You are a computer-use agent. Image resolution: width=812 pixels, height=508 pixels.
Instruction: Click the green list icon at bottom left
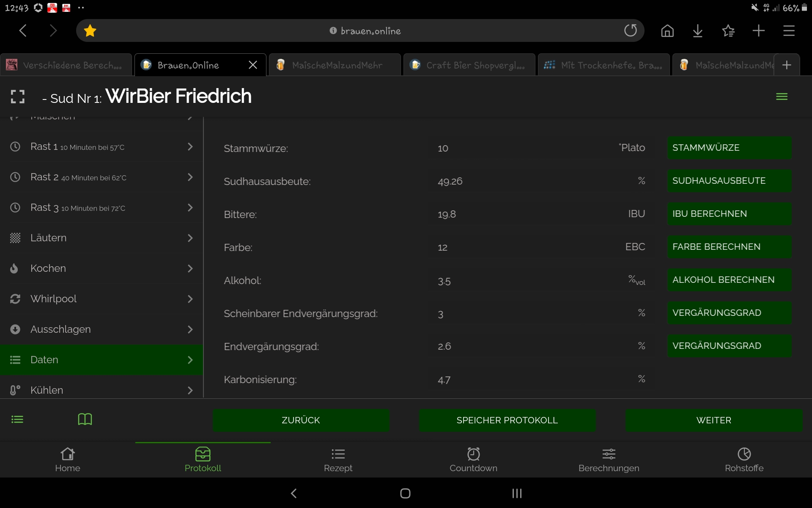click(x=17, y=420)
